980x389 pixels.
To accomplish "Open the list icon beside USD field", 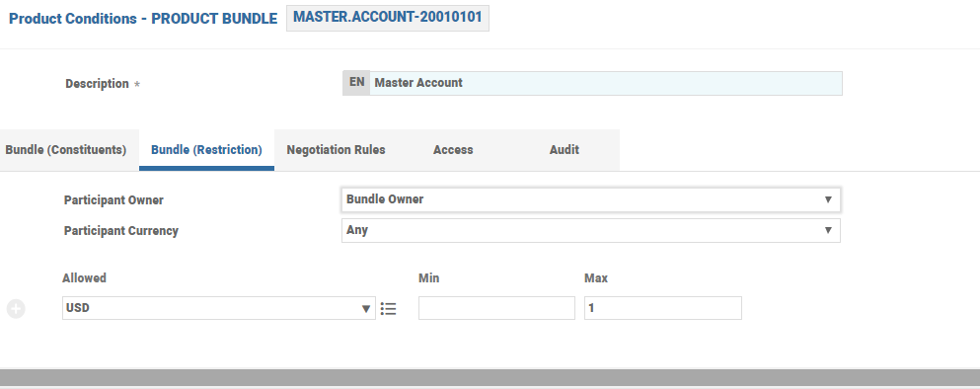I will [x=388, y=308].
